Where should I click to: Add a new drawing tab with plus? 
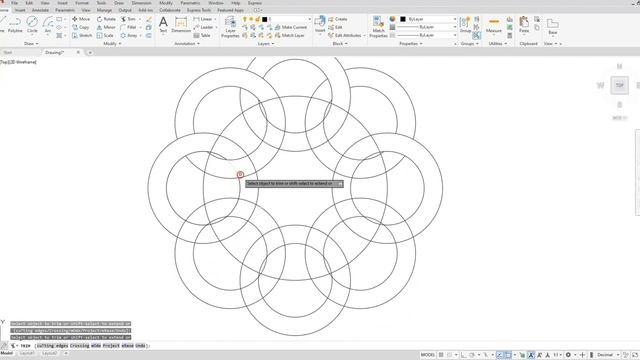pos(90,53)
